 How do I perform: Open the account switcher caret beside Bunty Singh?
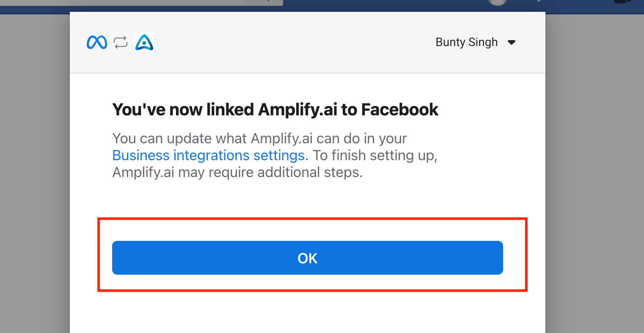[x=512, y=42]
